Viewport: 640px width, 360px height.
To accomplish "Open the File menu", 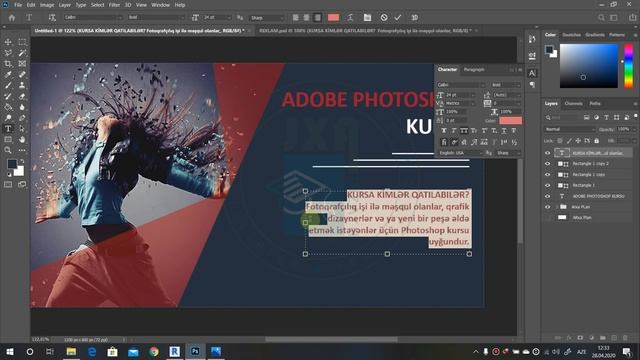I will (x=18, y=5).
